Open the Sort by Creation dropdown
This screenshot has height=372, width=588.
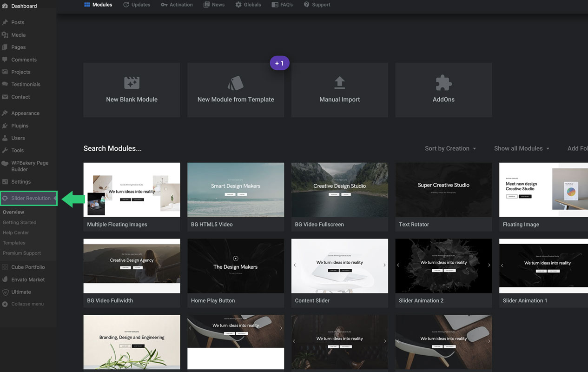coord(450,148)
